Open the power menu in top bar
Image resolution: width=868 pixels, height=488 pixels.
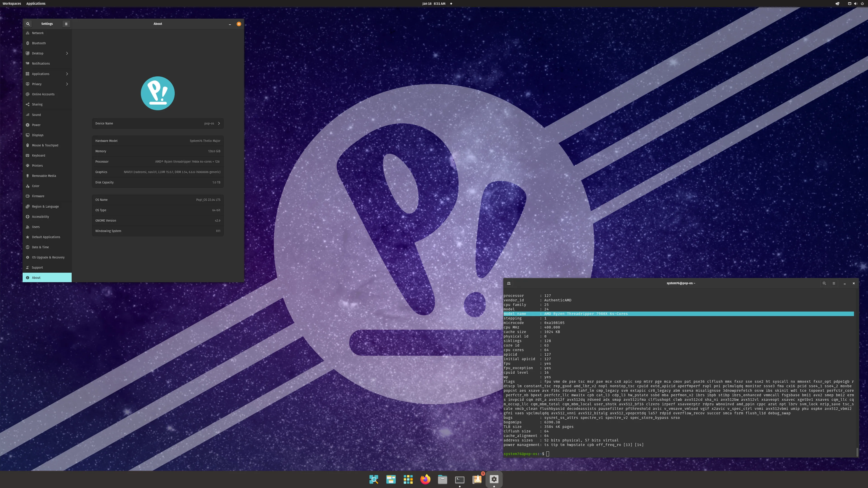coord(862,3)
